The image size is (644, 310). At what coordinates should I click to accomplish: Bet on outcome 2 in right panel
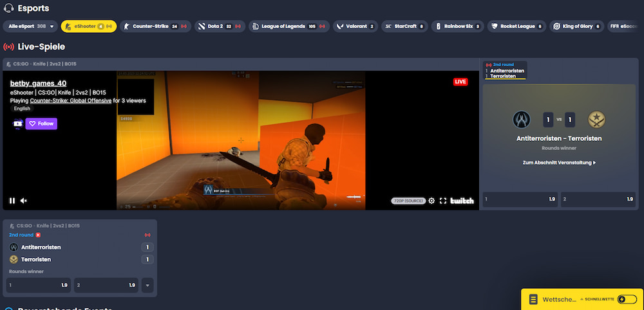pos(598,199)
